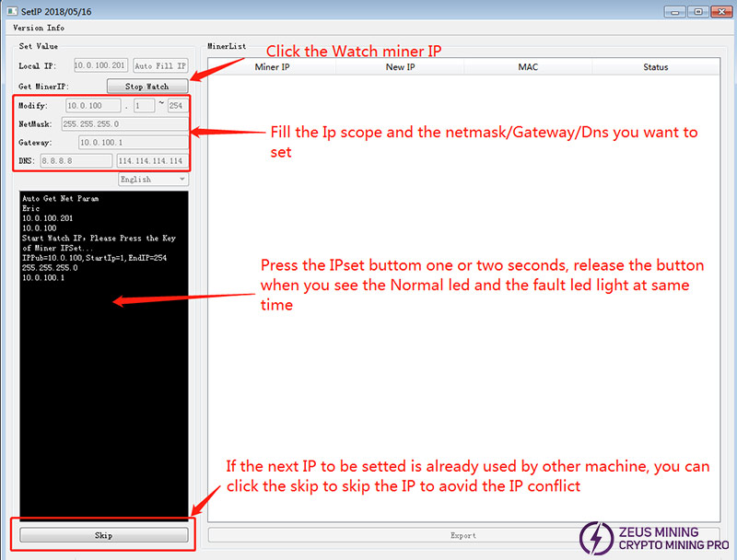Maximize the SetIP window
Image resolution: width=737 pixels, height=560 pixels.
pyautogui.click(x=698, y=10)
